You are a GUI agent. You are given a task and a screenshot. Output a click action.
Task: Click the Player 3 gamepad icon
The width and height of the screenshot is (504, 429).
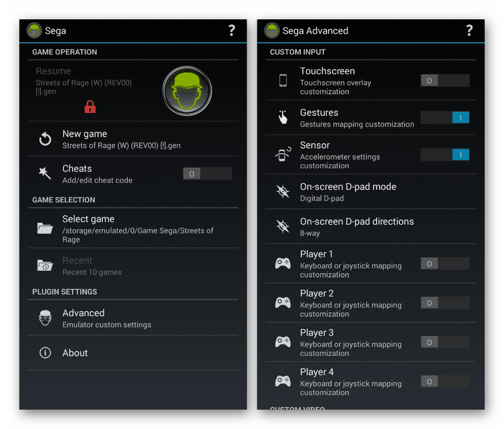pos(283,342)
